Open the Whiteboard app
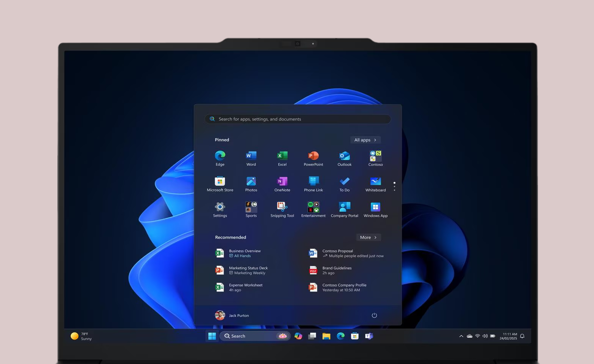 [x=375, y=182]
